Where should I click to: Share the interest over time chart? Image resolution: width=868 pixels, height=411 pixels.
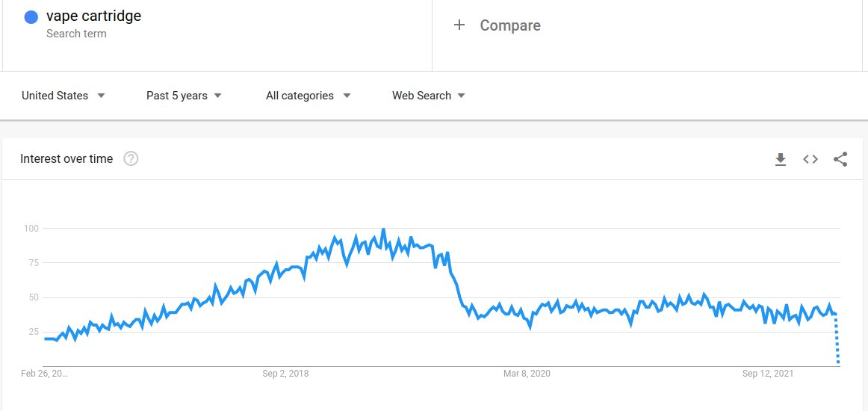(840, 159)
